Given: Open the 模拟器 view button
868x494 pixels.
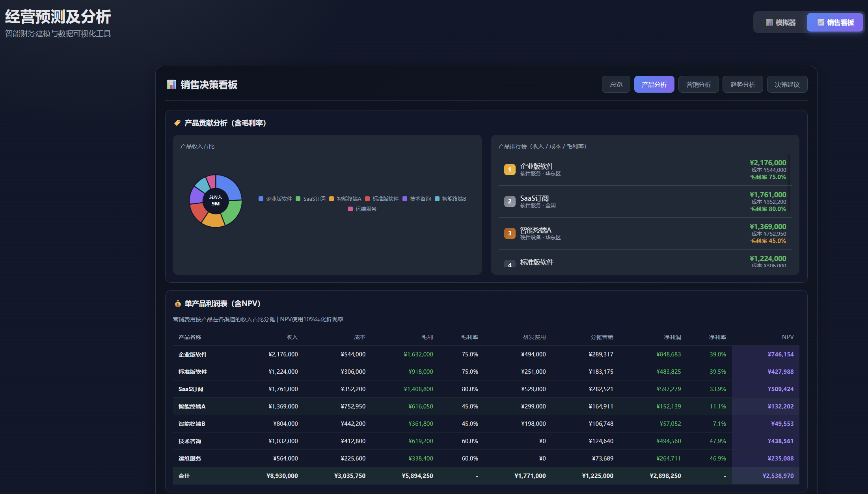Looking at the screenshot, I should pyautogui.click(x=780, y=22).
